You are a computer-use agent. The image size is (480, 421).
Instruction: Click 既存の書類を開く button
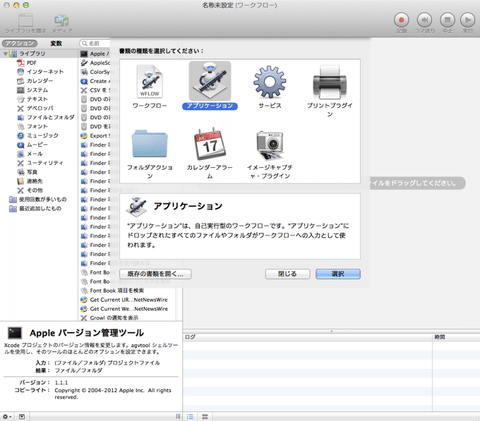(155, 274)
